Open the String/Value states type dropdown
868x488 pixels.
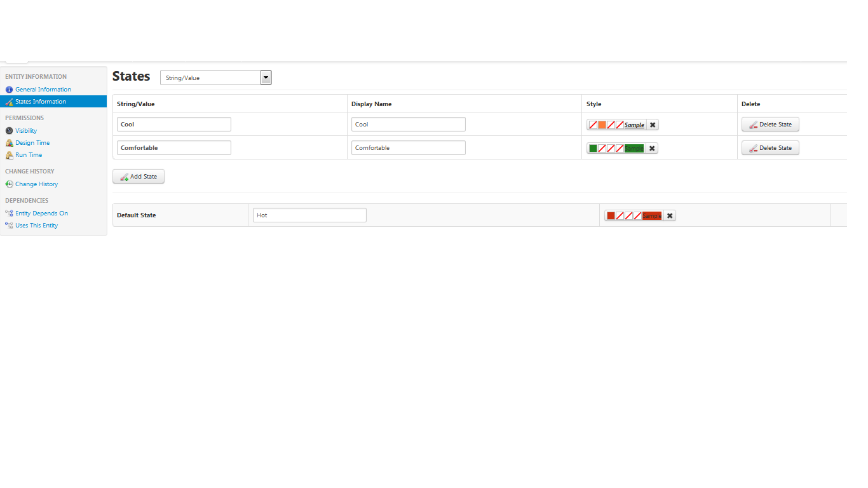pyautogui.click(x=216, y=78)
